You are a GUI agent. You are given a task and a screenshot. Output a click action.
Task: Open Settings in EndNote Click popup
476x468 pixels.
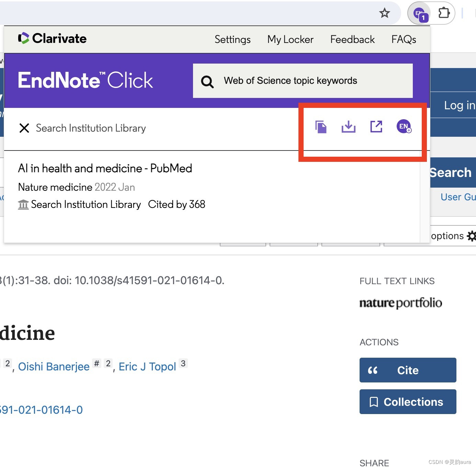pyautogui.click(x=233, y=40)
